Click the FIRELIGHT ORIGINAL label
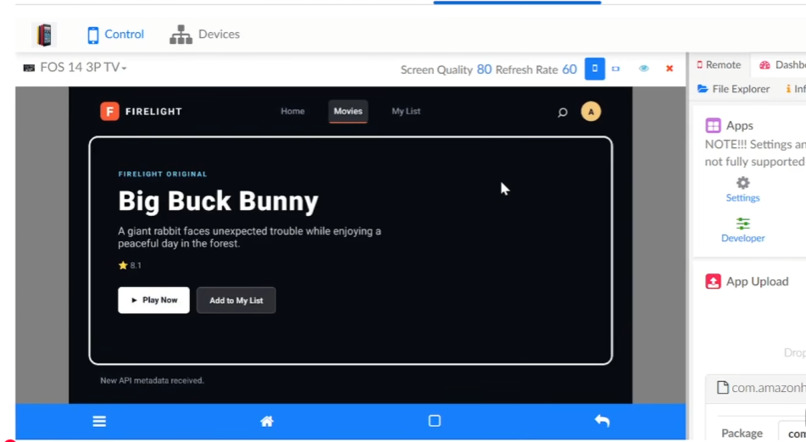This screenshot has width=806, height=442. 162,174
